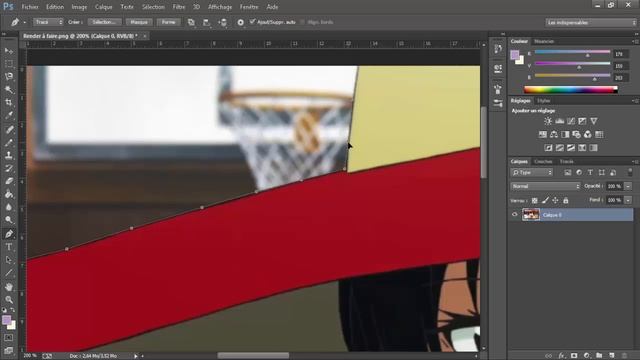Add an Invert adjustment
Screen dimensions: 640x360
click(548, 148)
